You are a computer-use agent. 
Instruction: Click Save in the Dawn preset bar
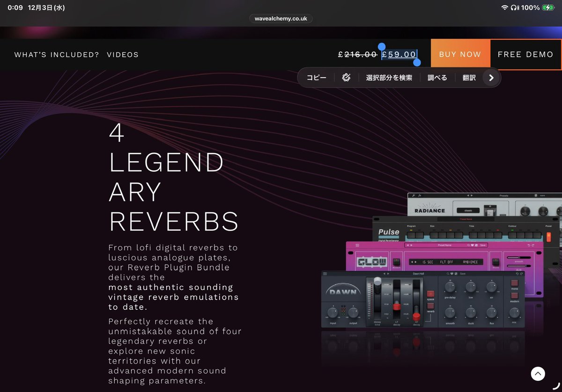click(463, 274)
